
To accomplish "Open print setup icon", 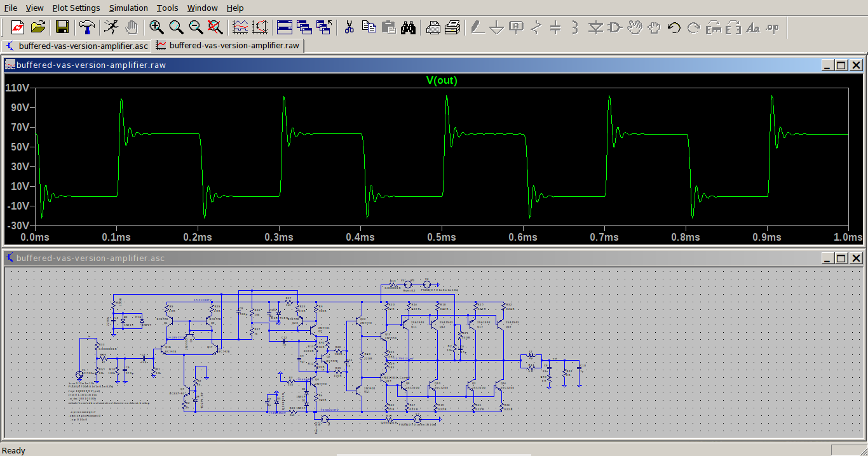I will pos(433,27).
